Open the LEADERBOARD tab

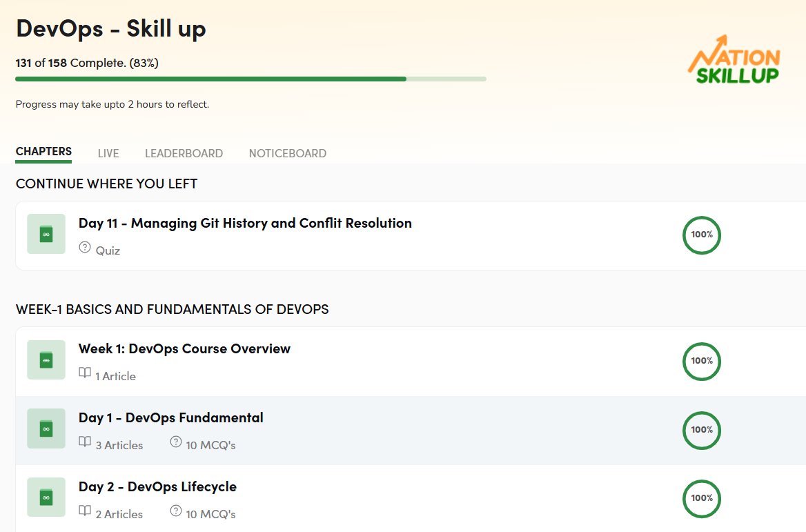184,153
